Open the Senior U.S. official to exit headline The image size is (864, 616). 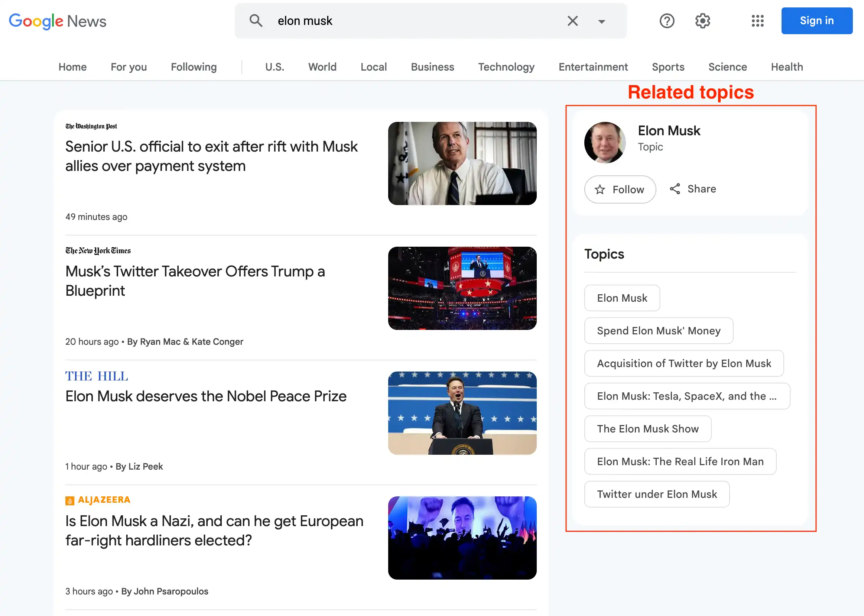211,156
